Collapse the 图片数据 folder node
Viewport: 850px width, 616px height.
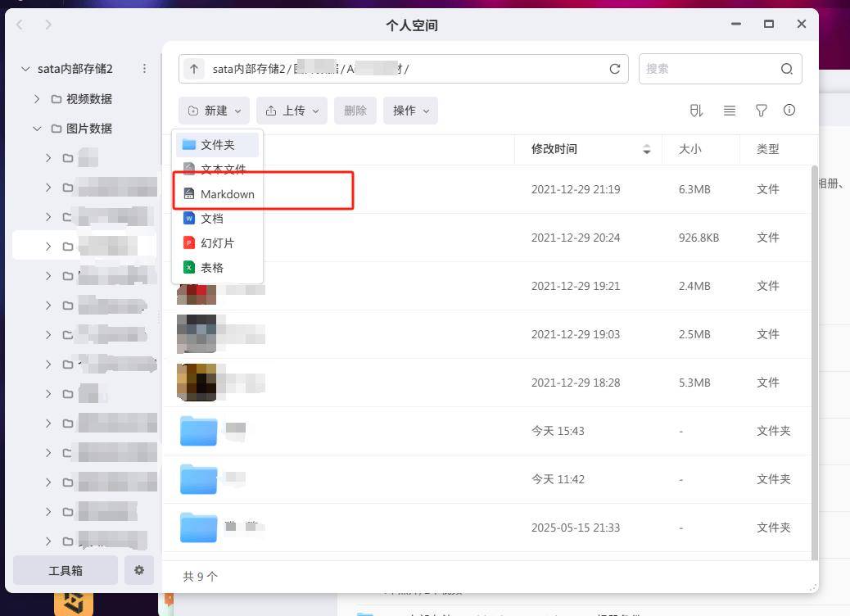37,129
